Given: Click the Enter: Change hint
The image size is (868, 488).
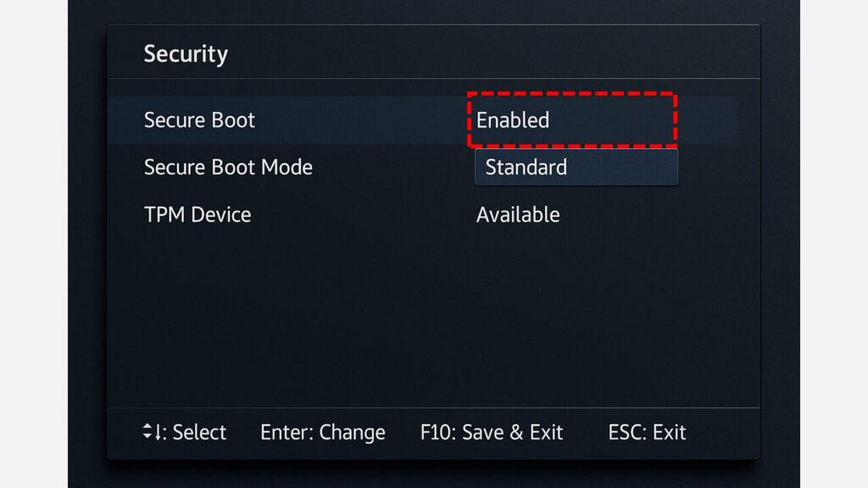Looking at the screenshot, I should click(x=322, y=432).
